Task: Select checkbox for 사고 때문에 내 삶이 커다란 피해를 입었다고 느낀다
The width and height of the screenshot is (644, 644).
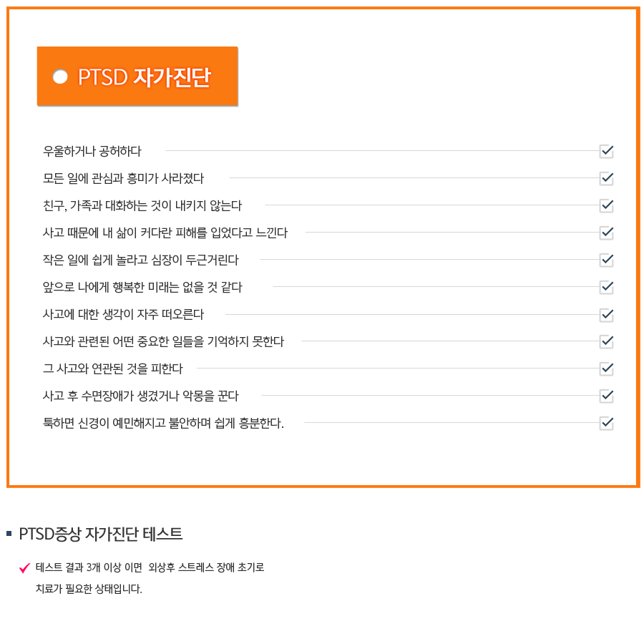Action: [606, 233]
